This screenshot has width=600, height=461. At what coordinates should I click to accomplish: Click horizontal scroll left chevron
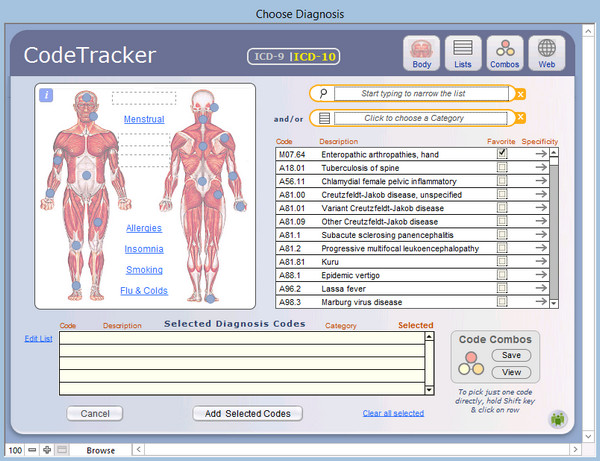click(139, 450)
